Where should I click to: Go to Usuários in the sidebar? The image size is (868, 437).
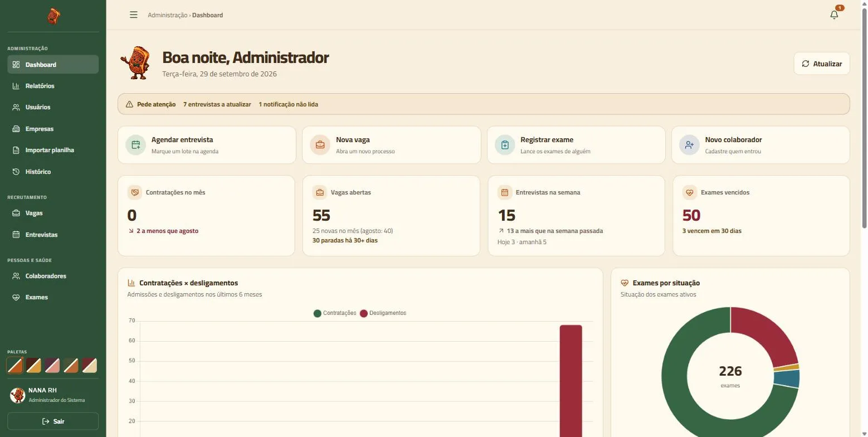pyautogui.click(x=53, y=107)
